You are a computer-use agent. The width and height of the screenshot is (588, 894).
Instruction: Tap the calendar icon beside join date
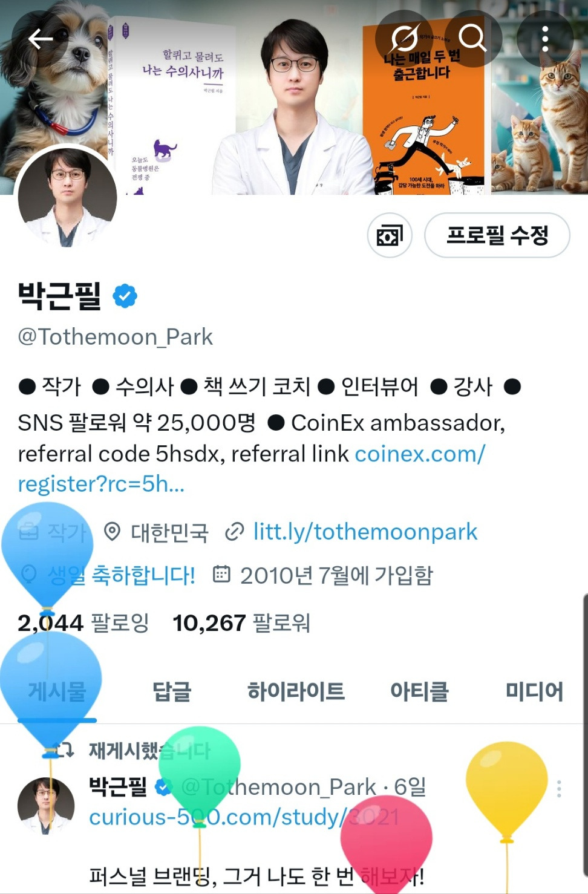point(221,574)
